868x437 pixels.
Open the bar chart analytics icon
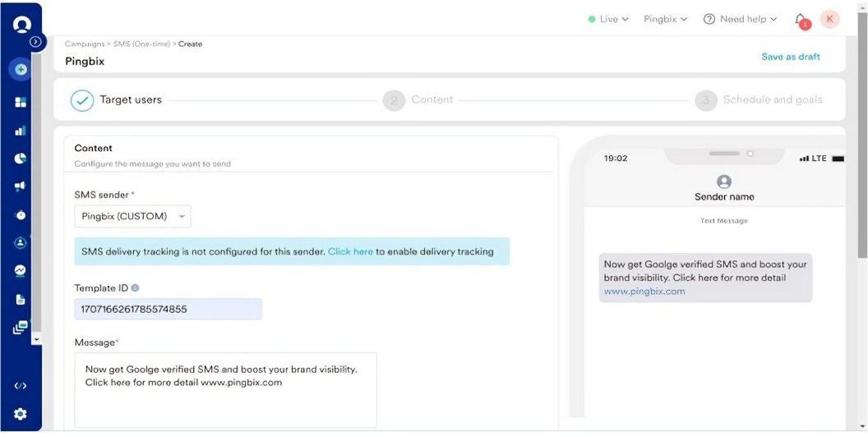[x=21, y=131]
